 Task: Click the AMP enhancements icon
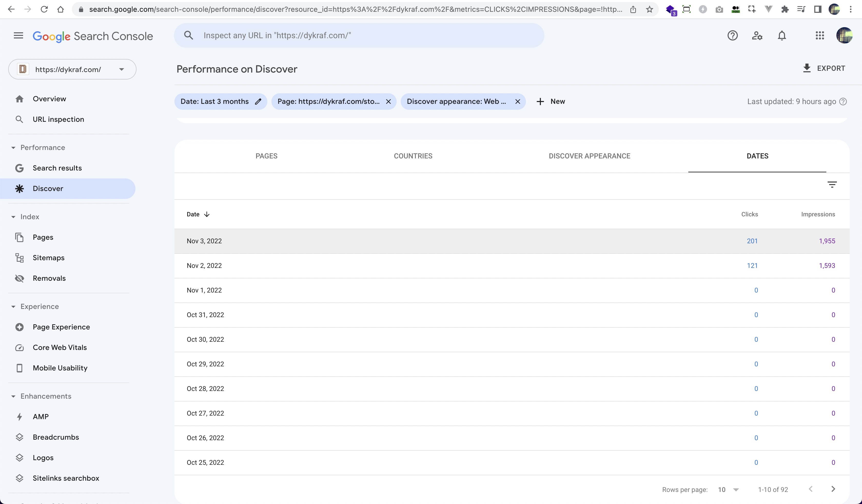(x=19, y=416)
